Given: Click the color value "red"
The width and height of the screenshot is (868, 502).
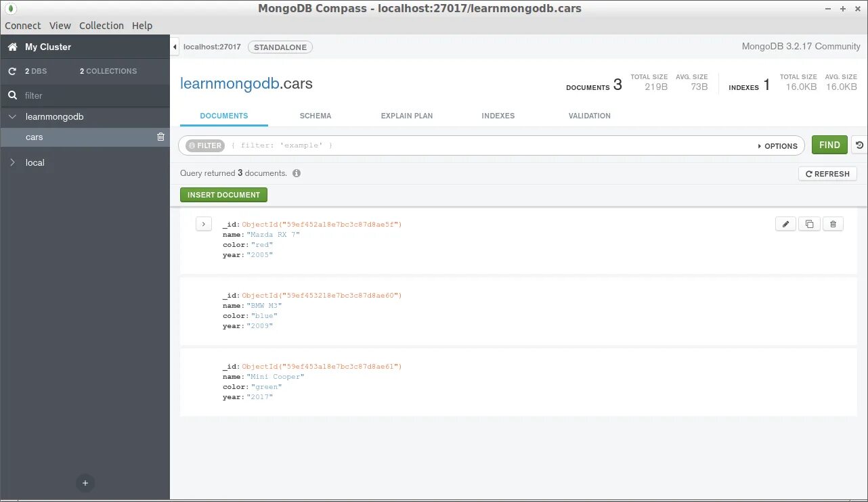Looking at the screenshot, I should (x=262, y=245).
